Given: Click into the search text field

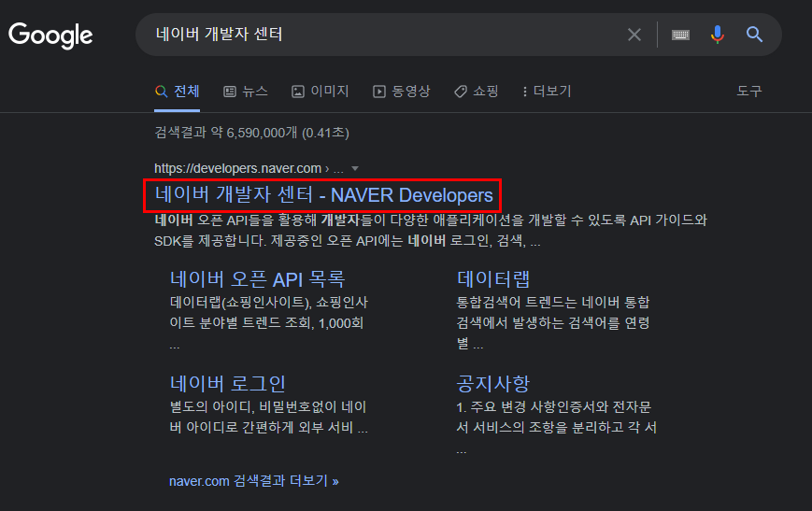Looking at the screenshot, I should point(383,35).
